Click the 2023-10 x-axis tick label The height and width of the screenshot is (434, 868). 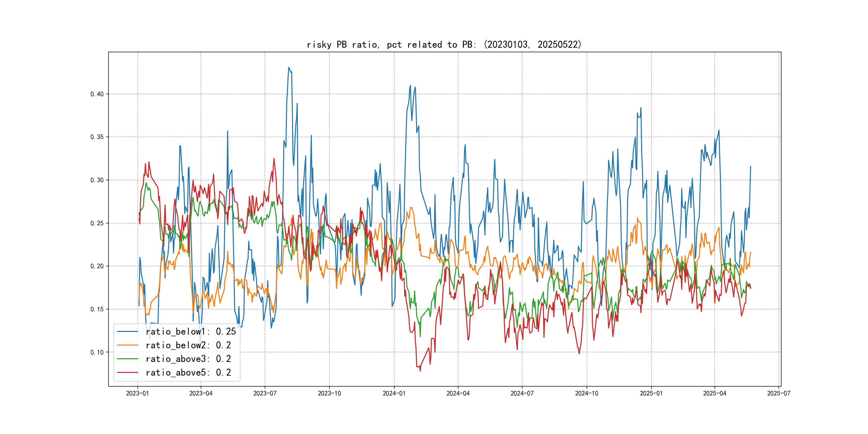click(329, 394)
